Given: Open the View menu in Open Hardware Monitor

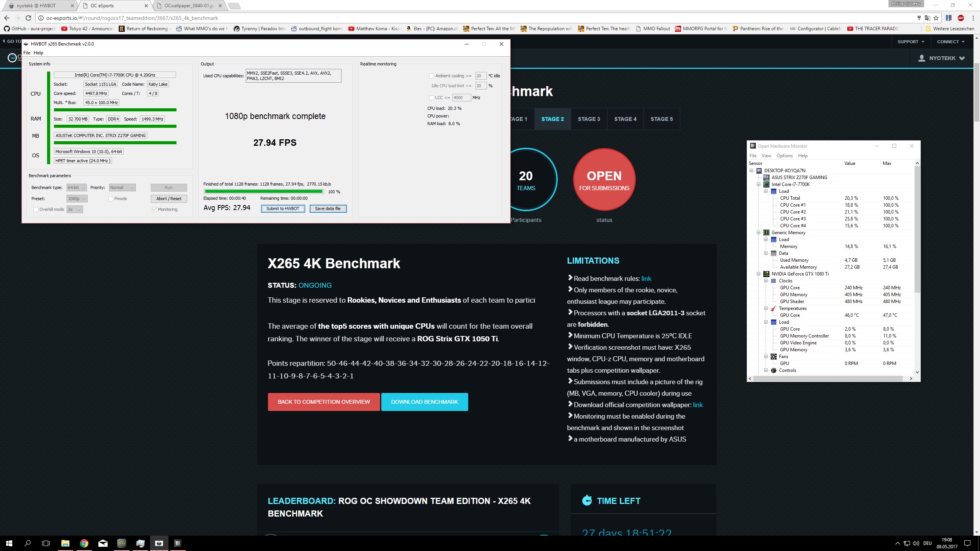Looking at the screenshot, I should (766, 156).
